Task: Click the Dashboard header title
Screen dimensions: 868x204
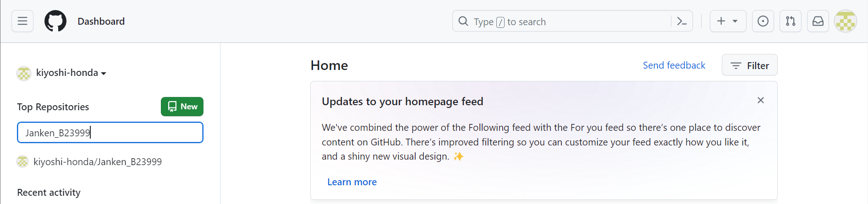Action: pos(101,21)
